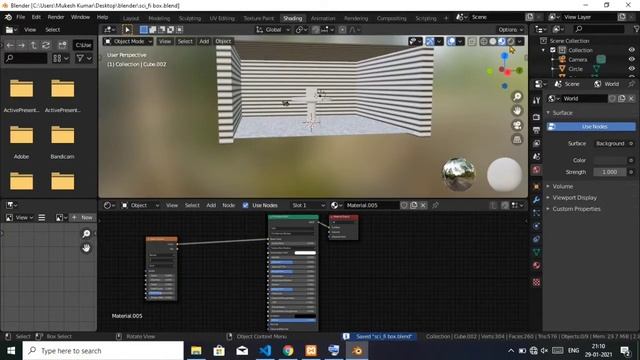This screenshot has height=360, width=640.
Task: Click the world Color swatch
Action: point(609,160)
